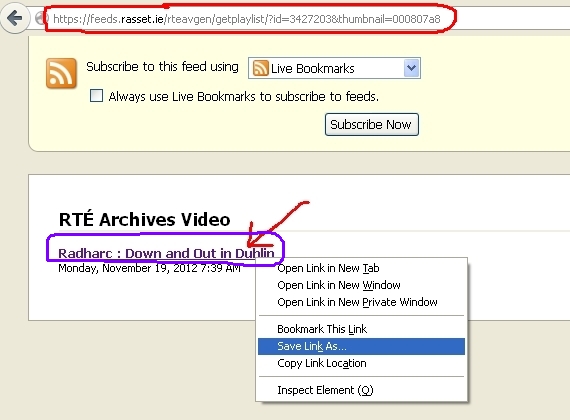Select Open Link in New Private Window

pos(357,302)
